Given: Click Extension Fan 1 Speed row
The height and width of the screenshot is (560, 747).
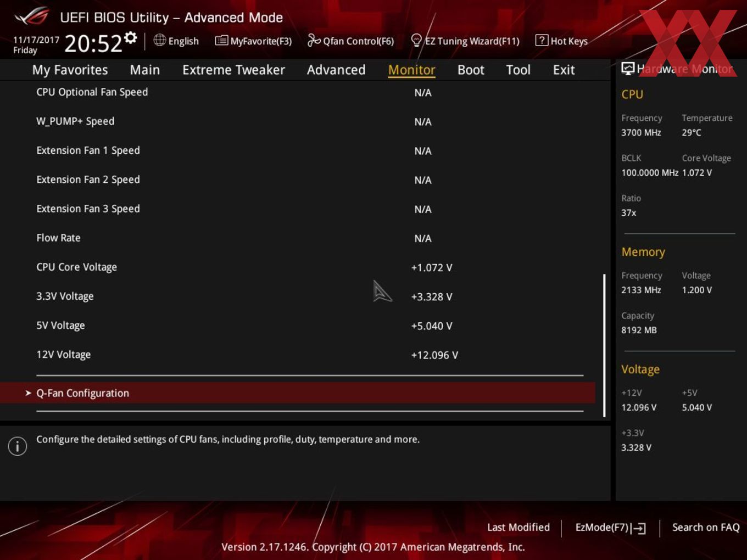Looking at the screenshot, I should (298, 150).
